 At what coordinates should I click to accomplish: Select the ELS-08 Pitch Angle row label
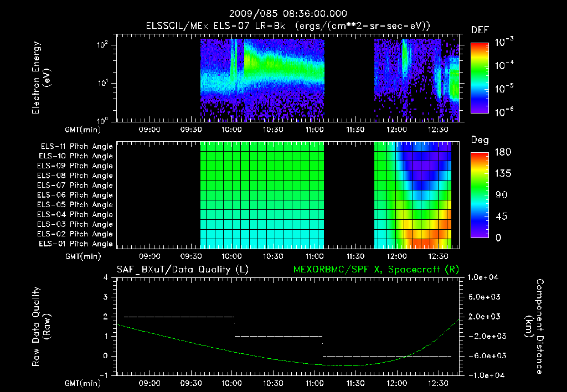[x=75, y=176]
